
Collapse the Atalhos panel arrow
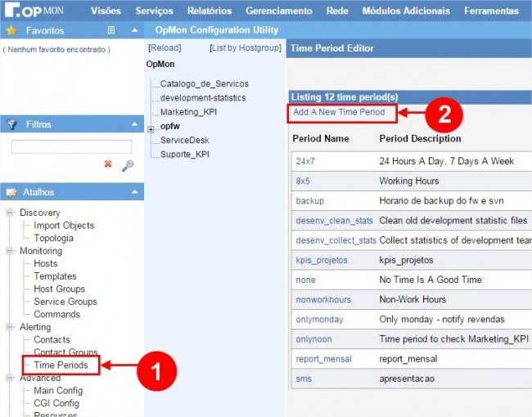point(135,192)
